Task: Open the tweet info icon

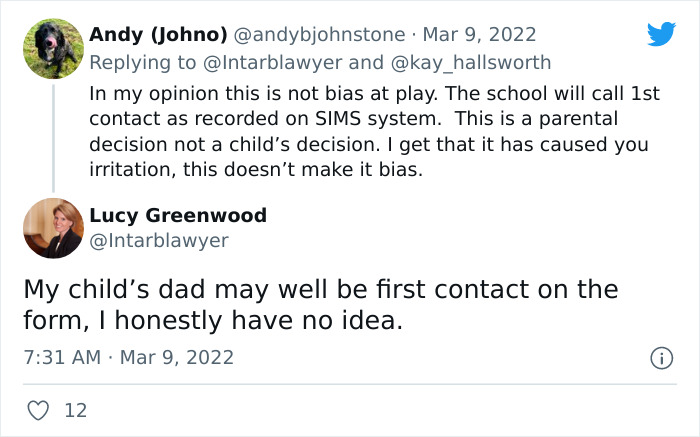Action: pyautogui.click(x=660, y=357)
